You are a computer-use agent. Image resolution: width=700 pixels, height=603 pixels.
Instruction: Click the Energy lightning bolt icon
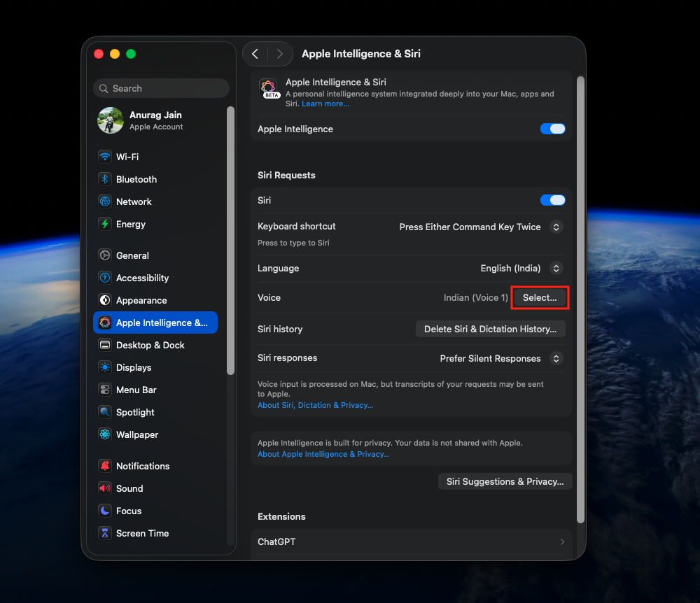[104, 224]
